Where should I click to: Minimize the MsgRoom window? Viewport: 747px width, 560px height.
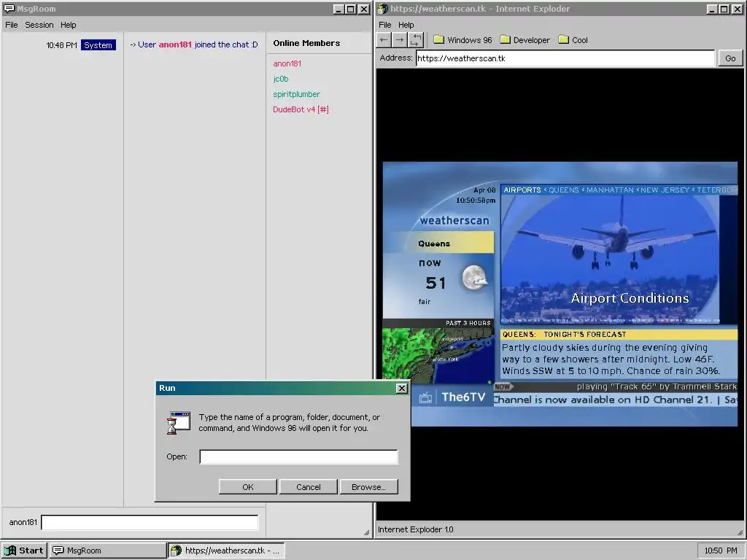tap(338, 9)
